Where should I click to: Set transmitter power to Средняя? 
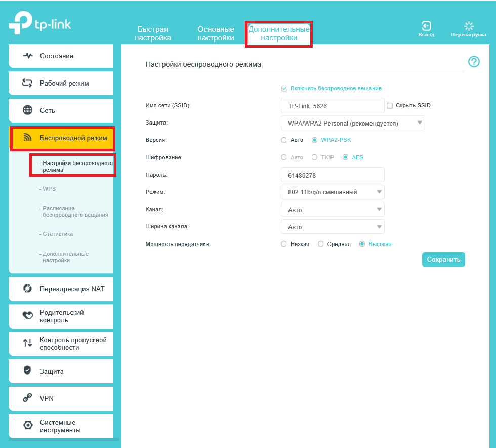[x=320, y=243]
